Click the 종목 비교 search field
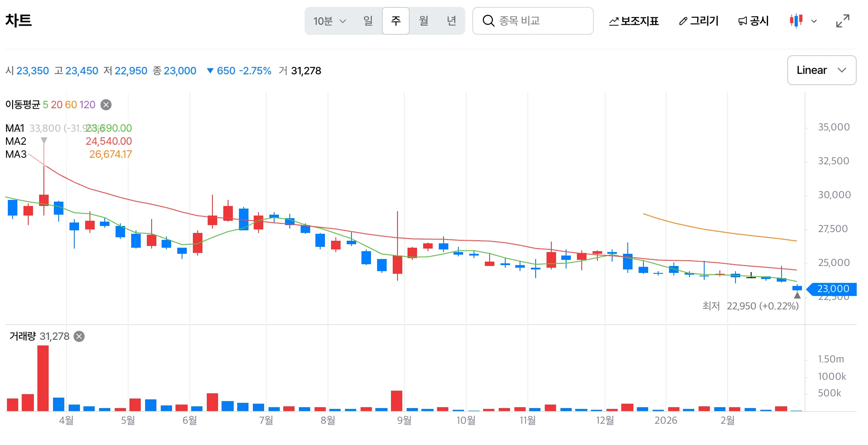The width and height of the screenshot is (868, 445). pyautogui.click(x=533, y=21)
